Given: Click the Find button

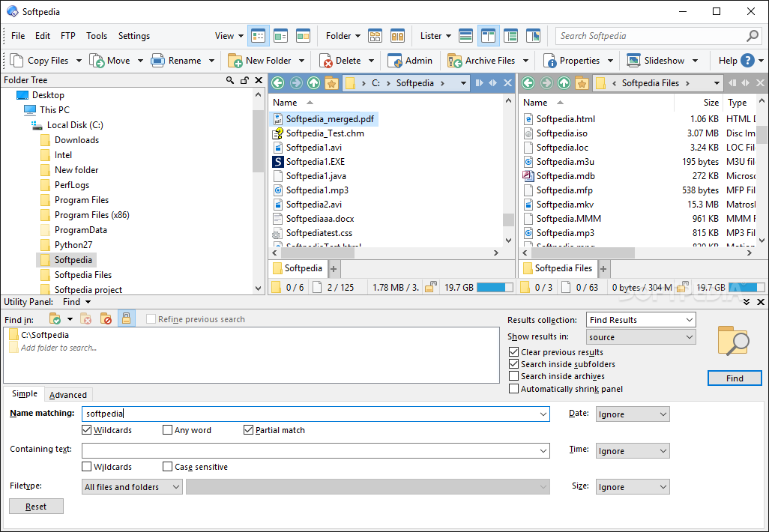Looking at the screenshot, I should coord(735,378).
